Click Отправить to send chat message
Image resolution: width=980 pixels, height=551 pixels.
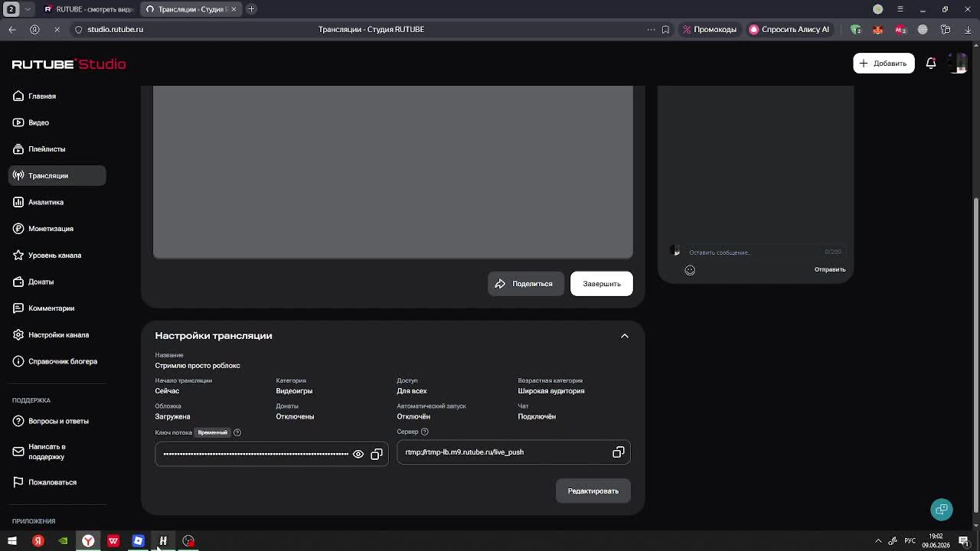tap(830, 269)
